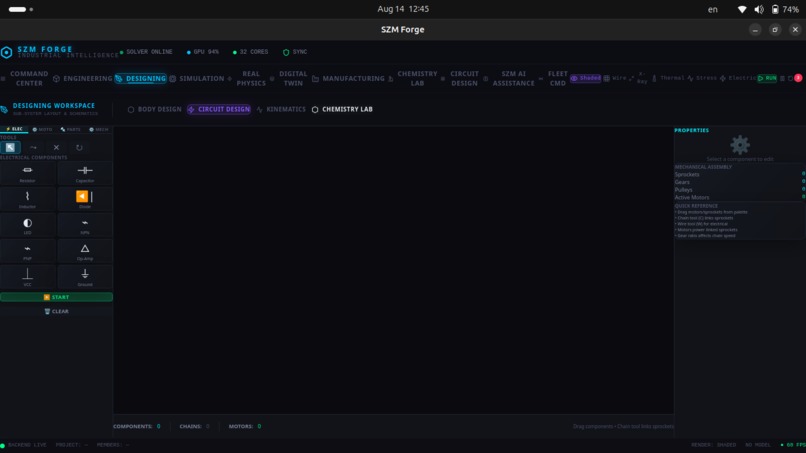Pick the NPN transistor component
This screenshot has width=806, height=453.
(x=85, y=225)
